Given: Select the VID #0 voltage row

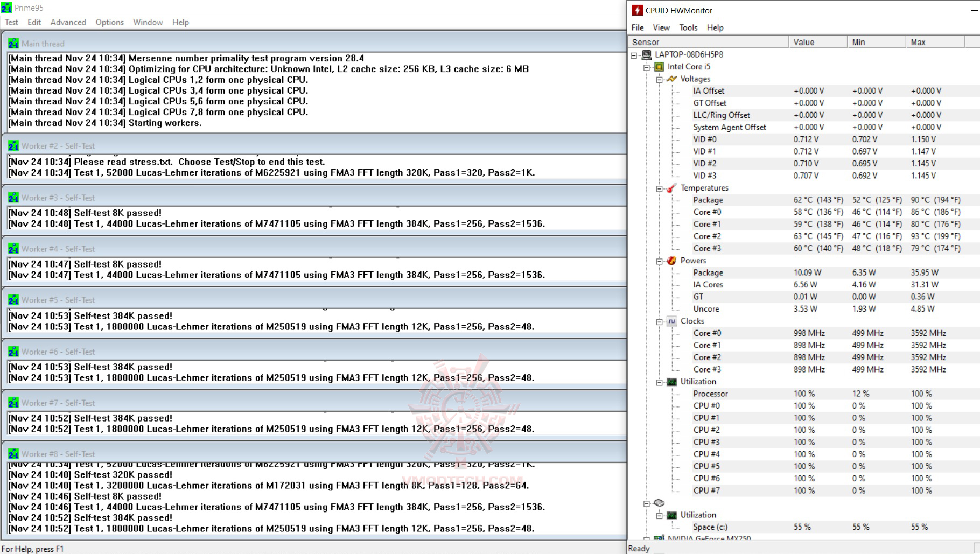Looking at the screenshot, I should (x=835, y=139).
